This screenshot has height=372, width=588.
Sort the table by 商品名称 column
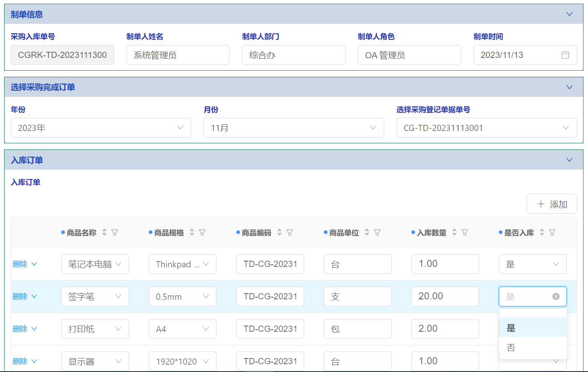click(104, 232)
